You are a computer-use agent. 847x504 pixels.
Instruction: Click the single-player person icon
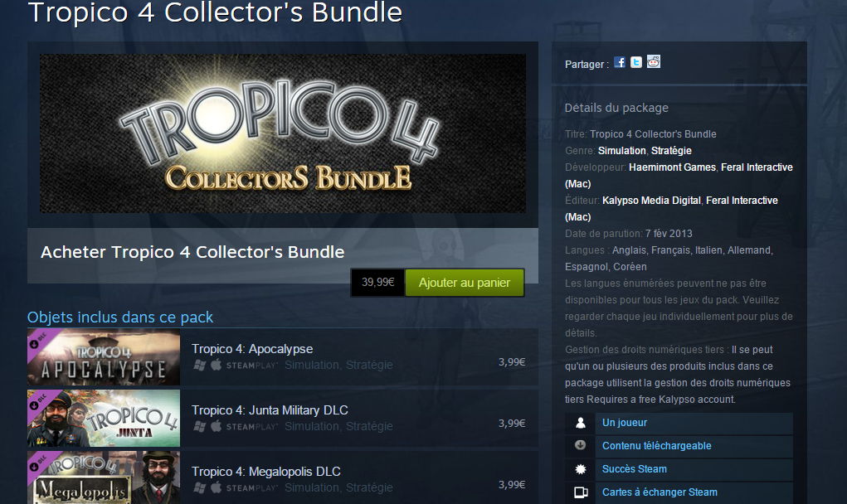tap(581, 423)
